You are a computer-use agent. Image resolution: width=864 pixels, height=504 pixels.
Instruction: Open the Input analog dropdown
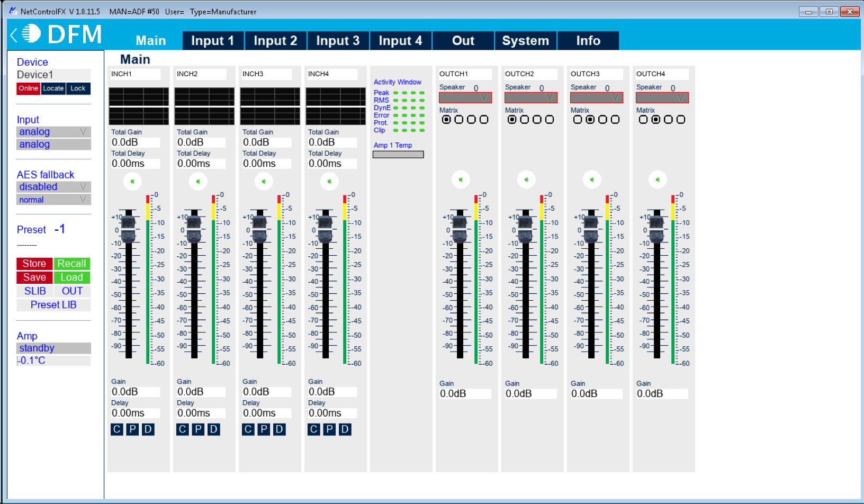point(53,132)
